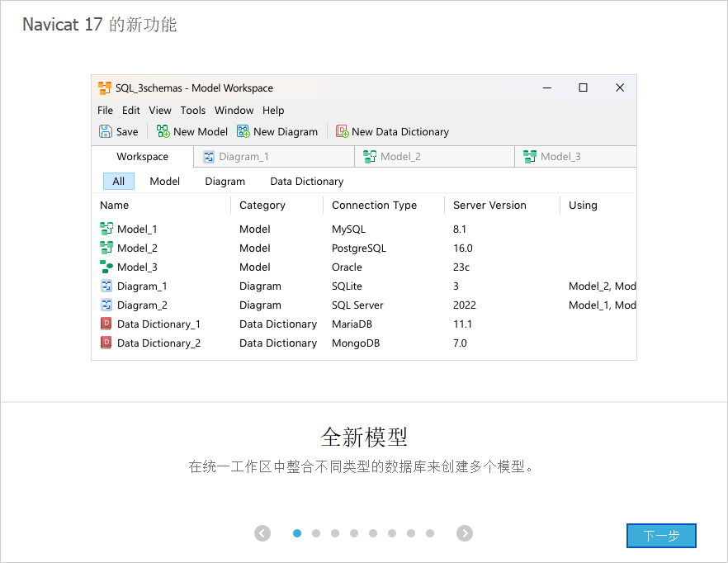Click the 23c server version value
Viewport: 728px width, 563px height.
461,267
